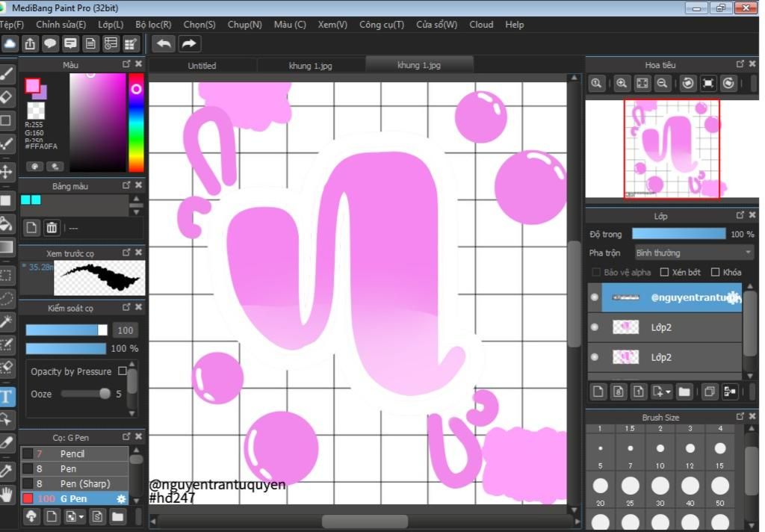
Task: Click the brush size value field 100
Action: click(125, 330)
